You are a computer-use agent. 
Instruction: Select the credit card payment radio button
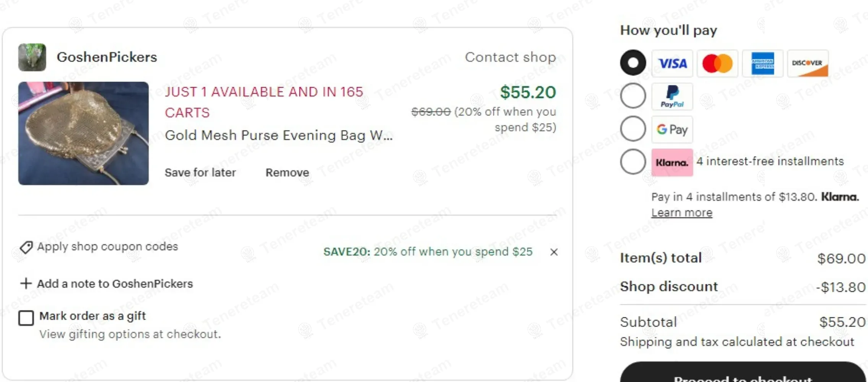point(633,63)
